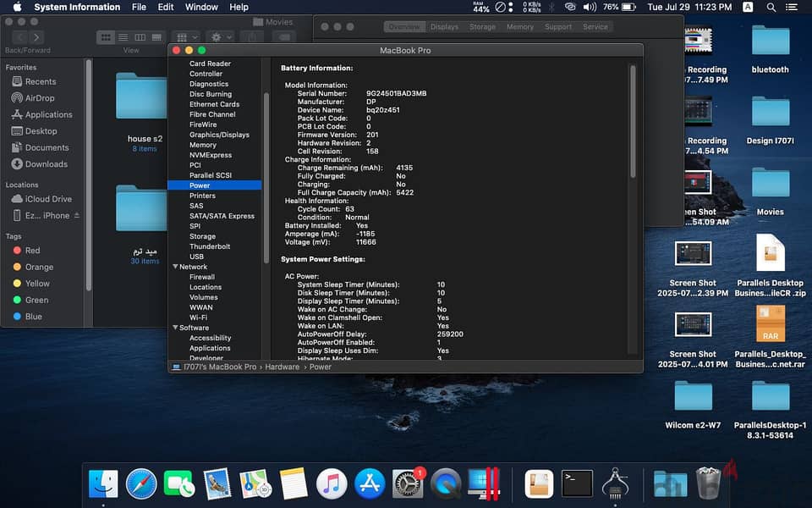The image size is (812, 508).
Task: Switch Finder to list view
Action: 123,37
